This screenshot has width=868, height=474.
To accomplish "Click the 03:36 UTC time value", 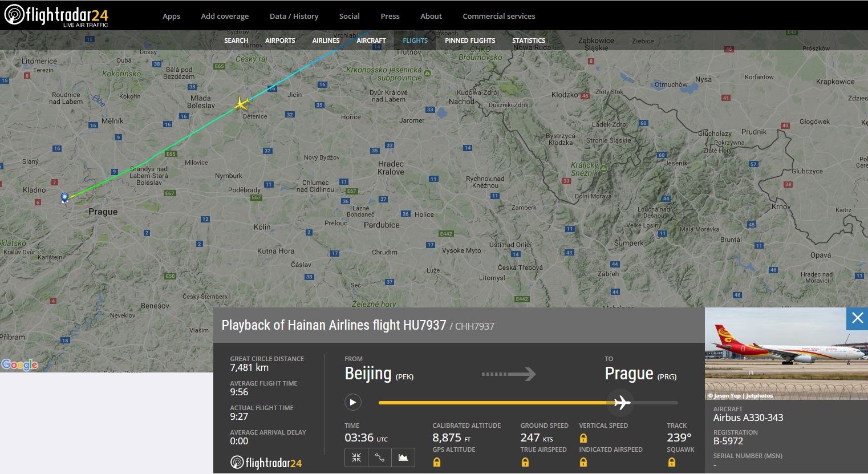I will 366,437.
